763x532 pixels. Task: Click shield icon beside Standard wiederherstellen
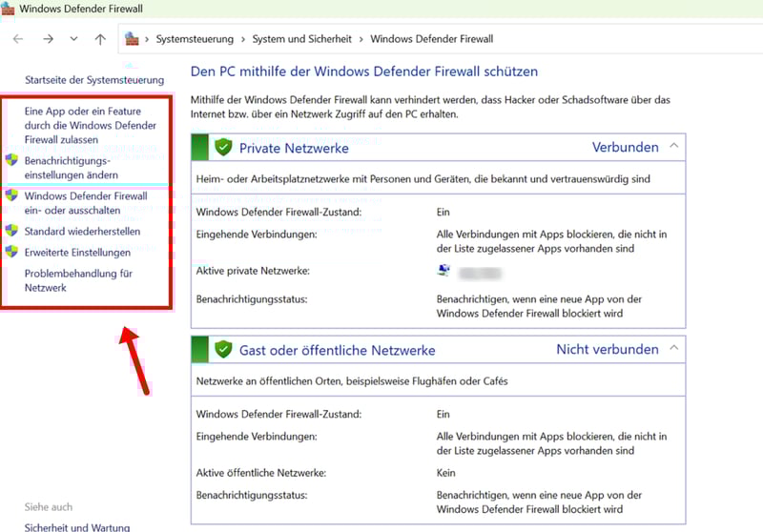coord(11,231)
